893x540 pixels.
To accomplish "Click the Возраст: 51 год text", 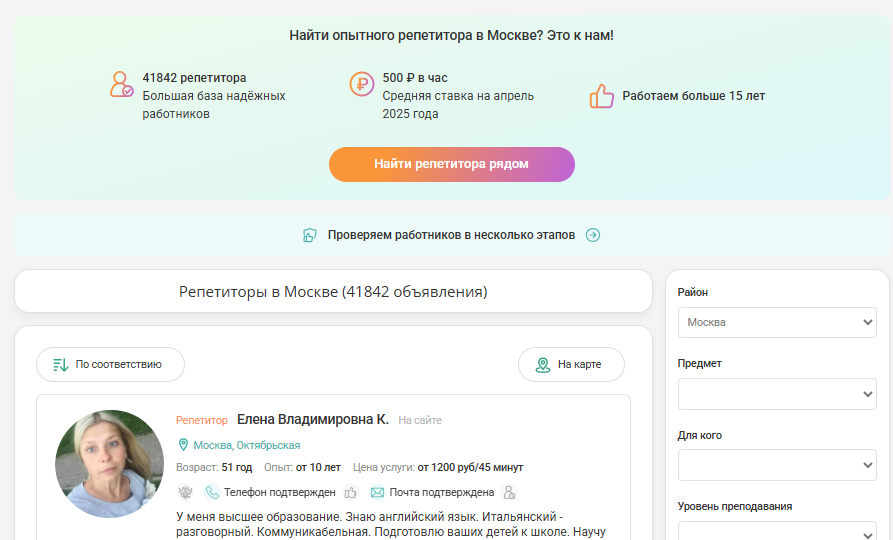I will [214, 468].
